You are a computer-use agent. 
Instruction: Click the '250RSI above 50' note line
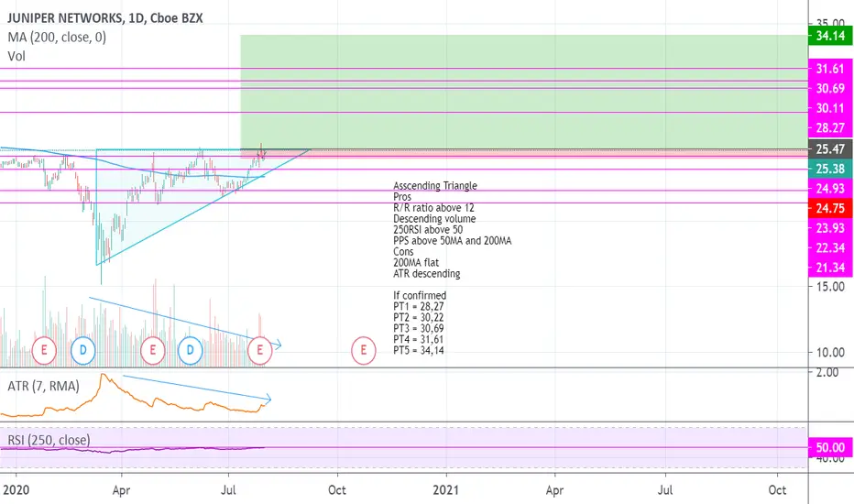pyautogui.click(x=428, y=229)
